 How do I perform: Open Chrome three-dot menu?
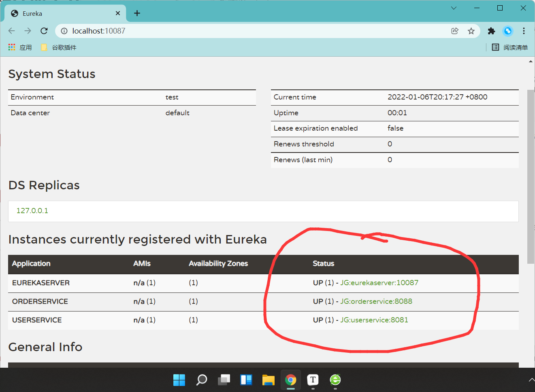pos(524,31)
